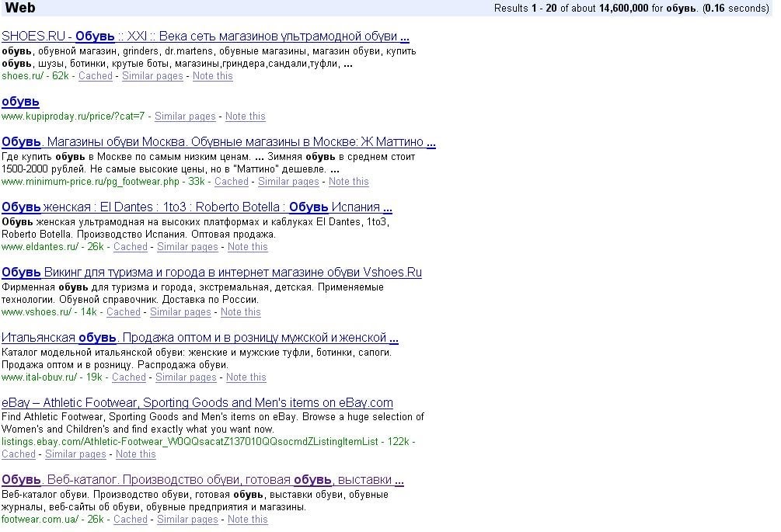Open Similar pages for kupiproday.ru result
Viewport: 781px width, 532px height.
185,116
